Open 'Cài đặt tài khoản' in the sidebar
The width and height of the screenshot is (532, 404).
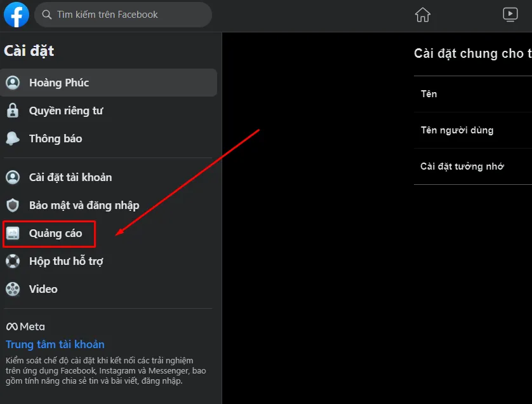(x=70, y=177)
